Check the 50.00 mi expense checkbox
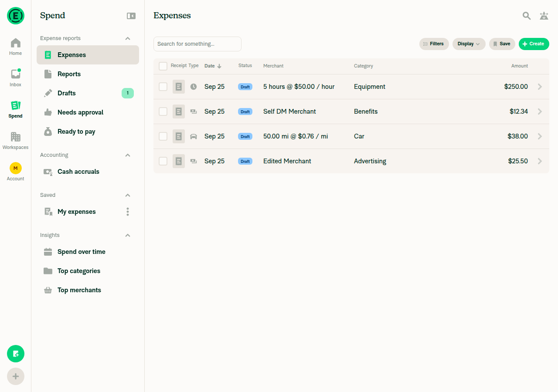Image resolution: width=558 pixels, height=392 pixels. click(163, 136)
